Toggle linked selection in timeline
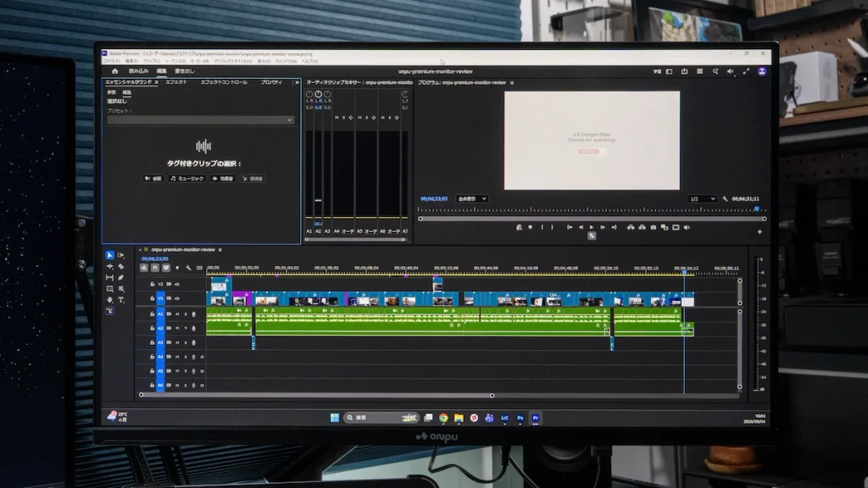Viewport: 868px width, 488px height. [166, 268]
